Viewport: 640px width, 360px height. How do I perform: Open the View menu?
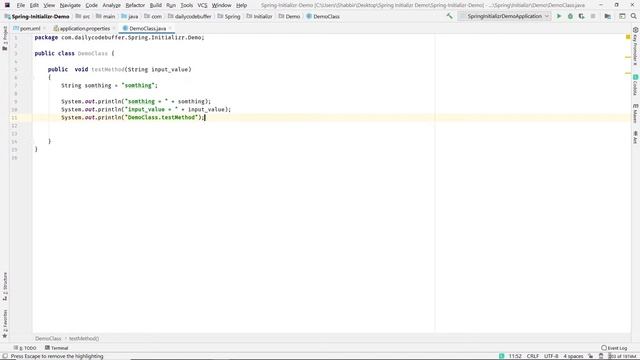point(49,5)
